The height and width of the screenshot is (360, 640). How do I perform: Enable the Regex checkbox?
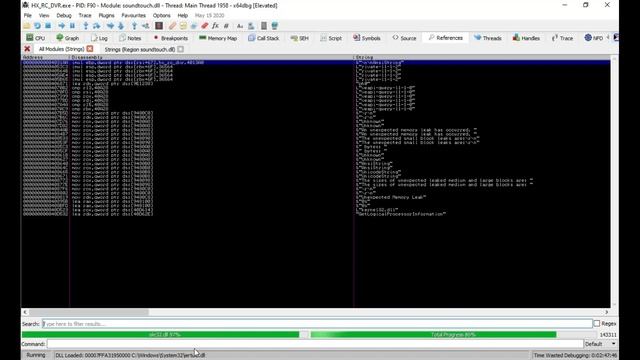pos(597,324)
